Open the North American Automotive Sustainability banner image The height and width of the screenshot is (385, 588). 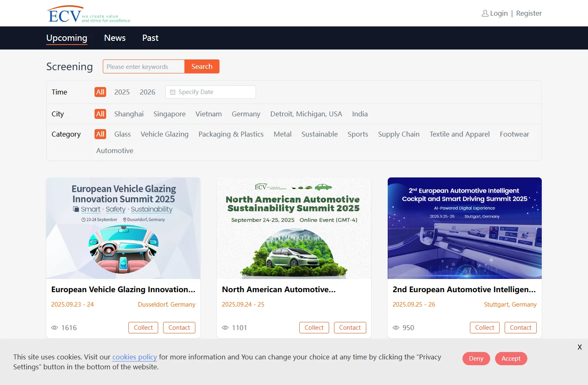tap(294, 228)
